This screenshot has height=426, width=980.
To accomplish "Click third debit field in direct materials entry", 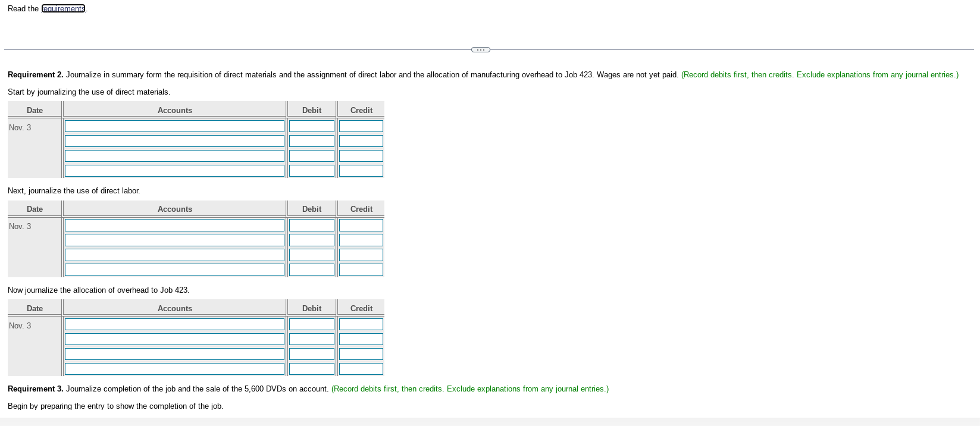I will (x=312, y=156).
